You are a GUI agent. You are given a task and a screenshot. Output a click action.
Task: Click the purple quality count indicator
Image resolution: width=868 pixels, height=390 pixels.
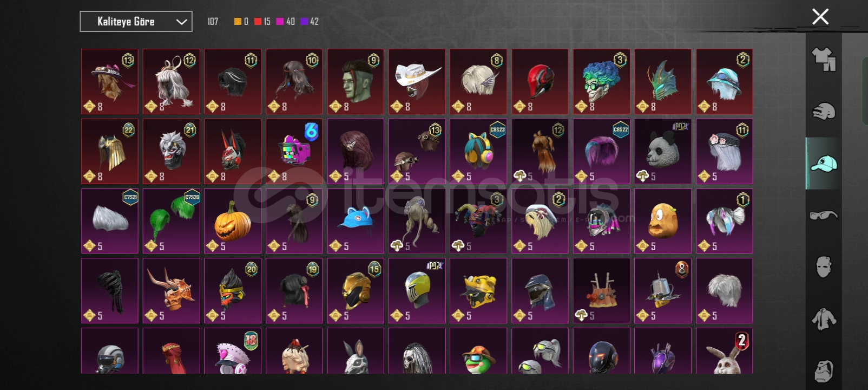click(310, 22)
